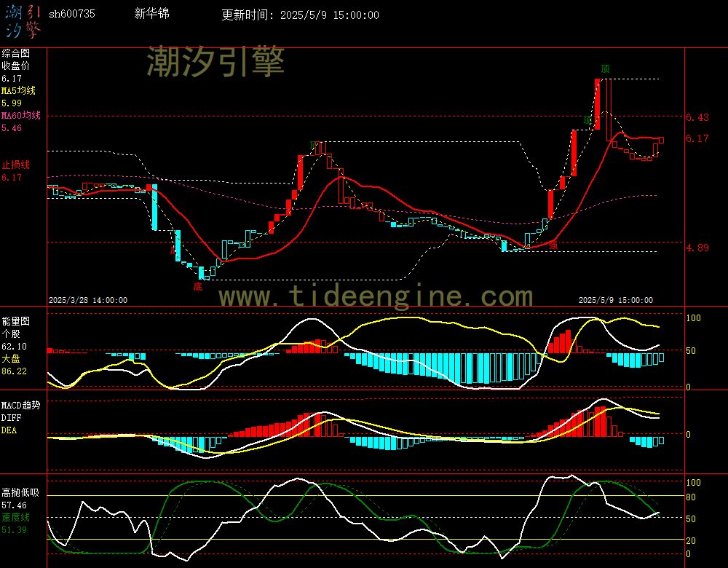The width and height of the screenshot is (728, 568).
Task: Click the end date label at chart bottom right
Action: (616, 300)
